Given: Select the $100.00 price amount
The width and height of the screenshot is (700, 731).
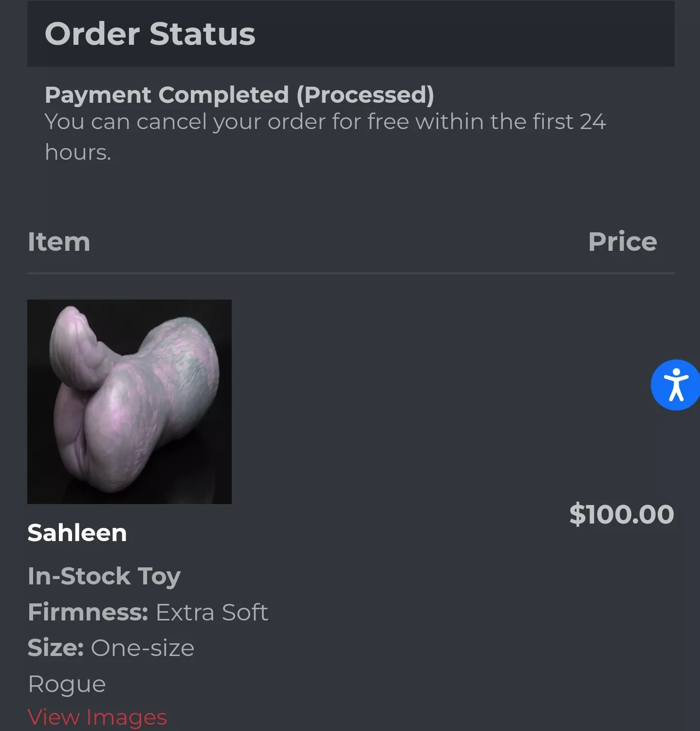Looking at the screenshot, I should coord(622,513).
